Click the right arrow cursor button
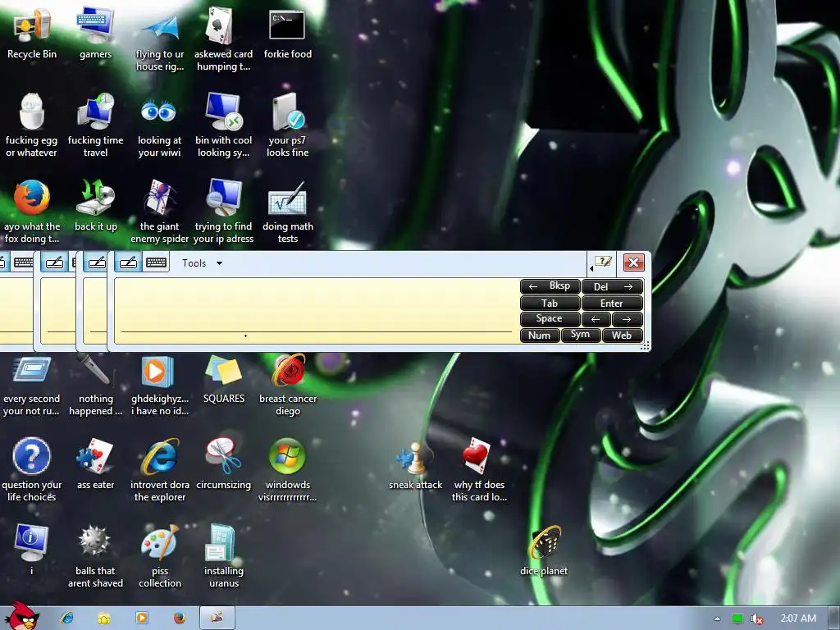Viewport: 840px width, 630px height. [x=627, y=319]
